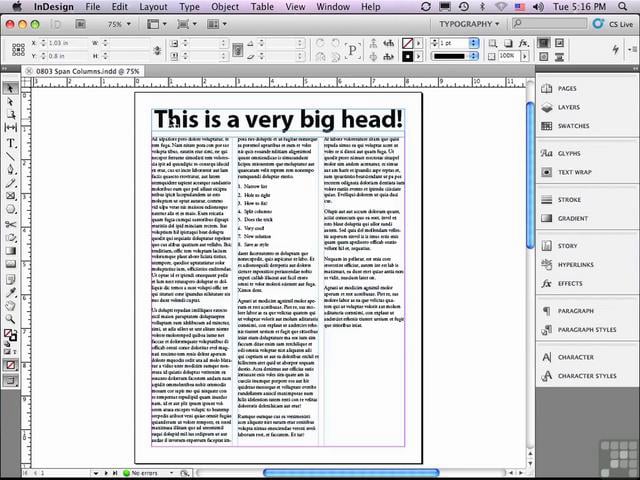Viewport: 640px width, 480px height.
Task: Open the Layout menu
Action: pos(153,7)
